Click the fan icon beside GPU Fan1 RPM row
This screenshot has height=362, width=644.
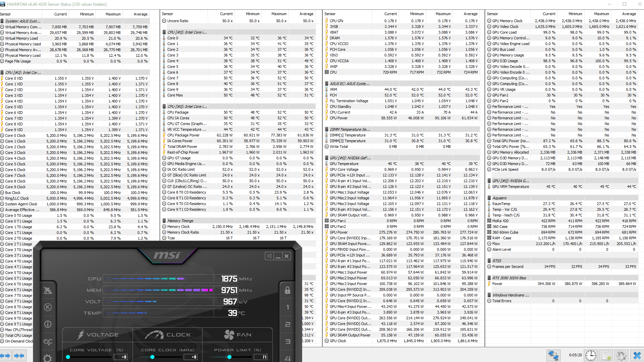tap(326, 221)
